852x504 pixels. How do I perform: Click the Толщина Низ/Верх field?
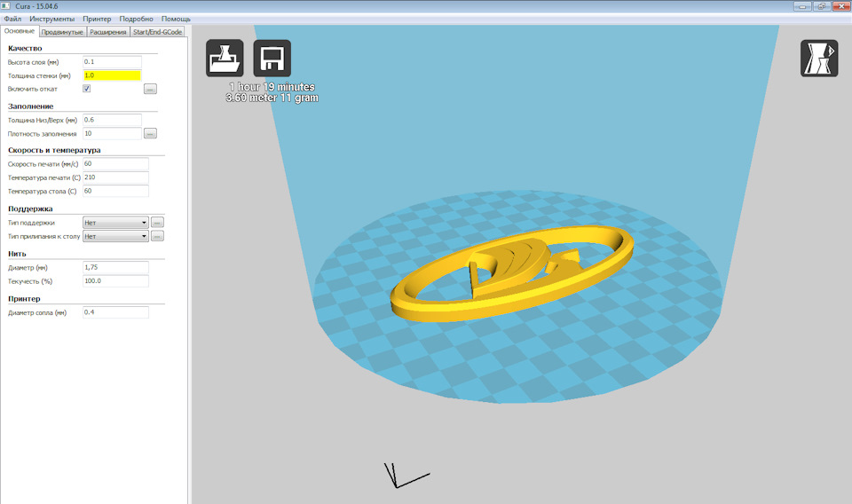pos(112,120)
